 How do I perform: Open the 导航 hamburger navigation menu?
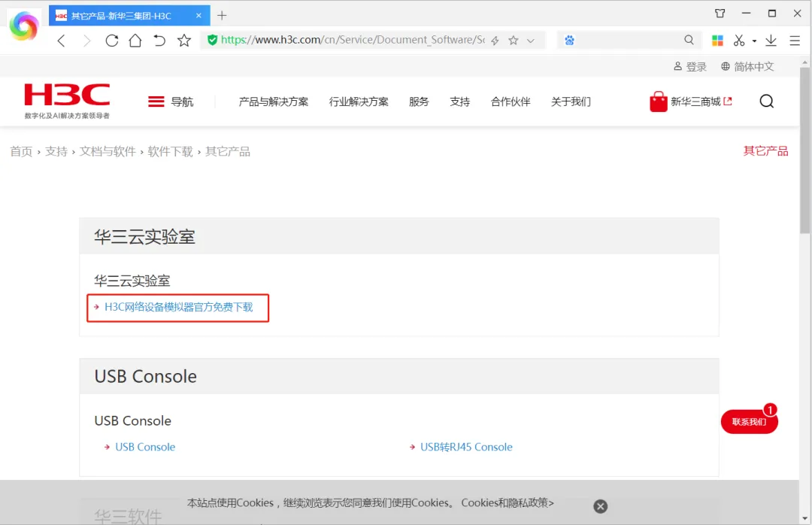point(171,102)
